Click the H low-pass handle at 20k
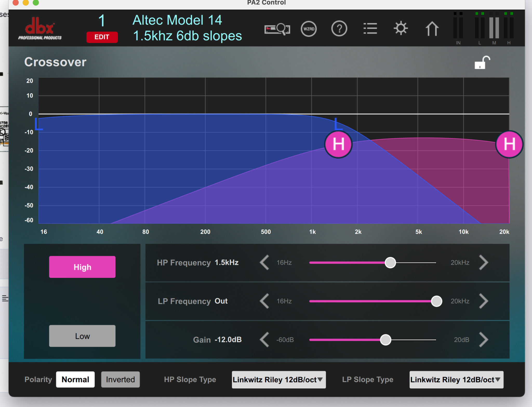The image size is (532, 407). [509, 144]
